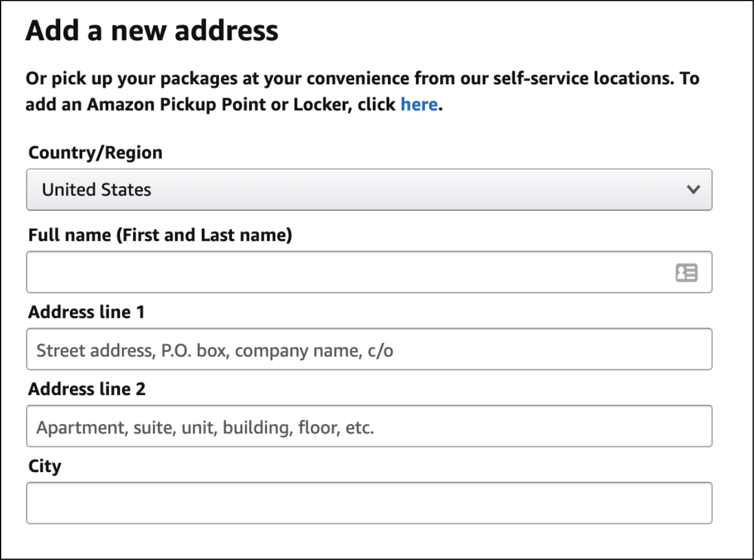
Task: Click 'Amazon Pickup Point or Locker' text
Action: [x=217, y=104]
